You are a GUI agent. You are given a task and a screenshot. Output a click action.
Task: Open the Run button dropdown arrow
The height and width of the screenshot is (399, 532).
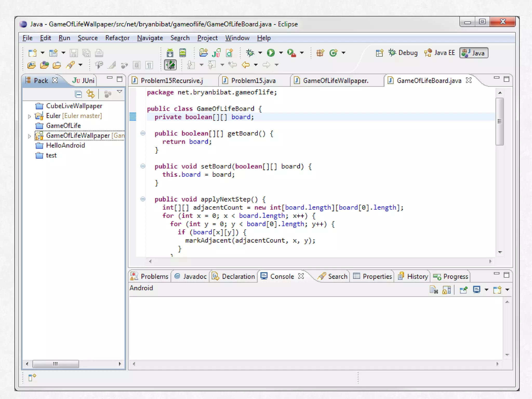[x=281, y=53]
